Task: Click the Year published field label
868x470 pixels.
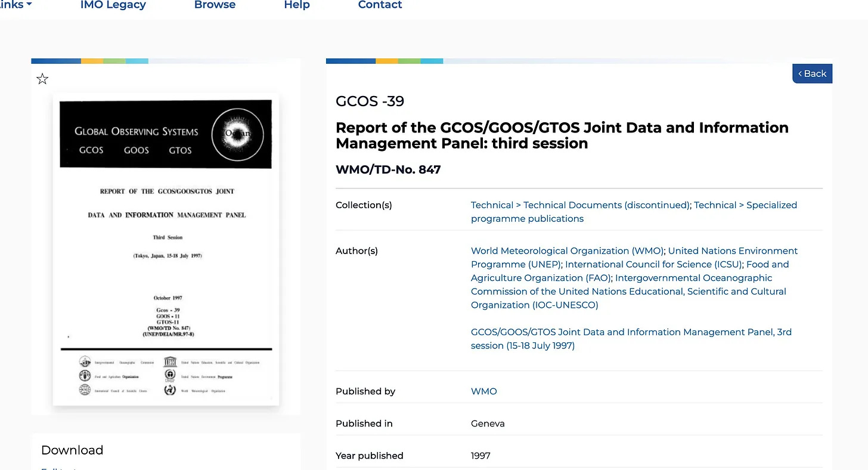Action: coord(370,456)
